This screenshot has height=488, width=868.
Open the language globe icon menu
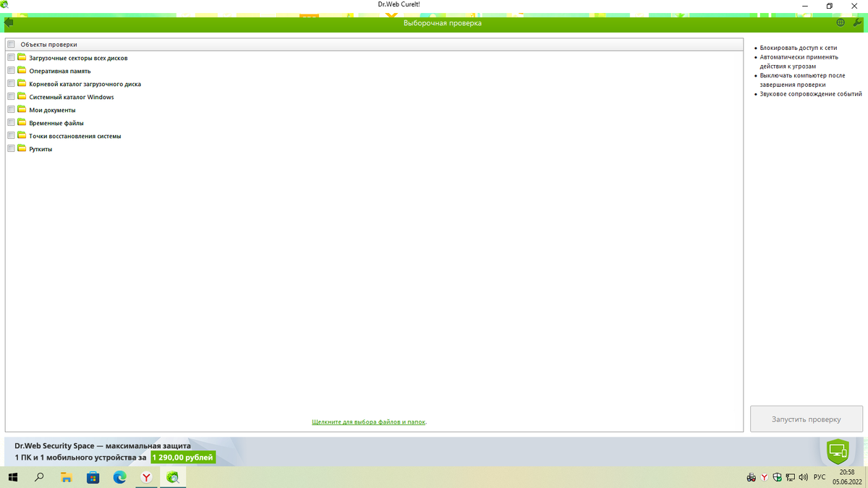pyautogui.click(x=841, y=22)
